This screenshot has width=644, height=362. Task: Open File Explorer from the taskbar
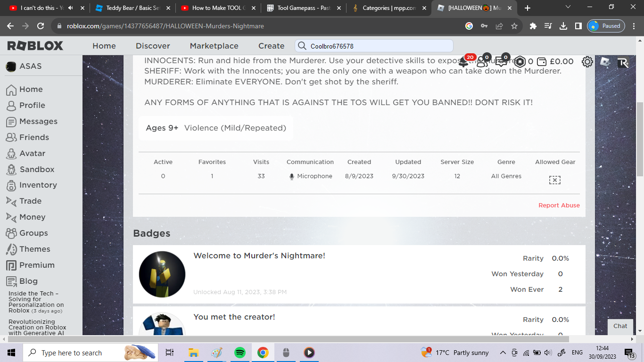click(193, 353)
